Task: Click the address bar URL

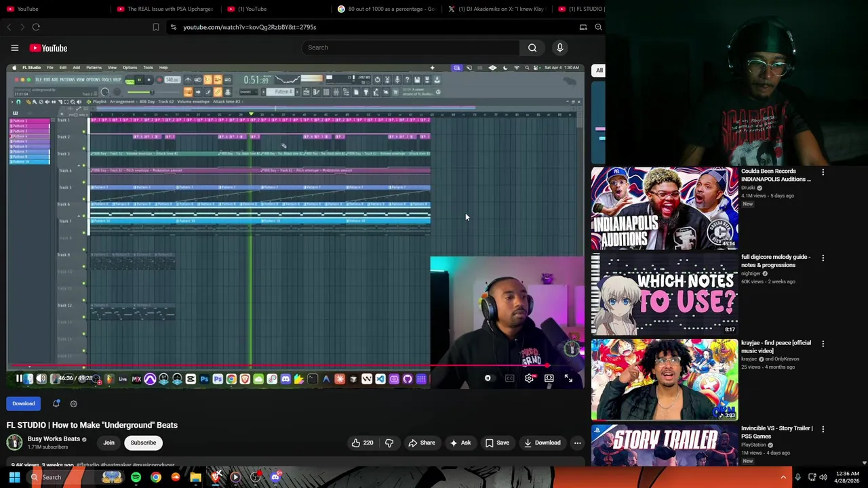Action: pos(250,27)
